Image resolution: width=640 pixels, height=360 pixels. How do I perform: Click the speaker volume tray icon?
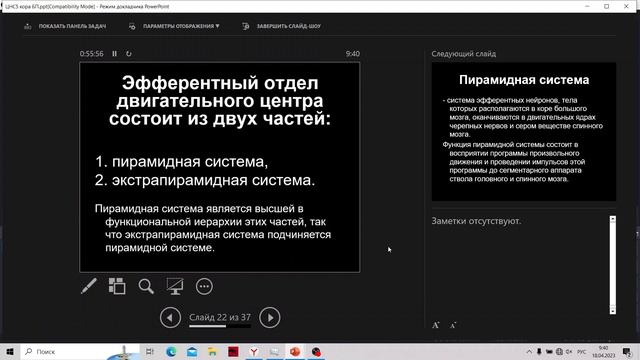(x=569, y=351)
